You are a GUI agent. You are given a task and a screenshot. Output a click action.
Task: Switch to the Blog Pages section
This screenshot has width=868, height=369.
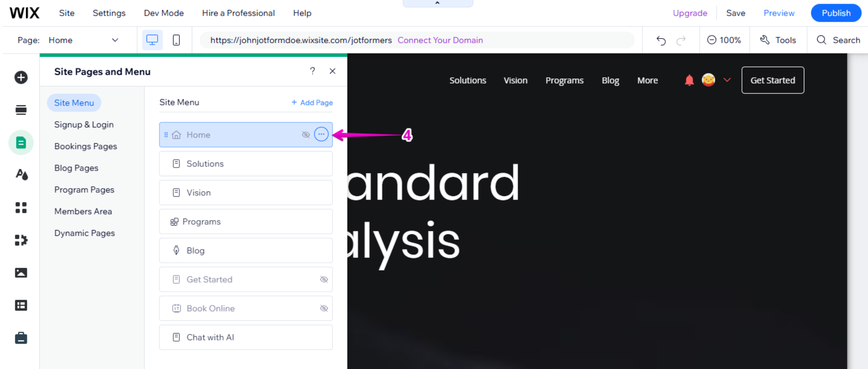[76, 168]
